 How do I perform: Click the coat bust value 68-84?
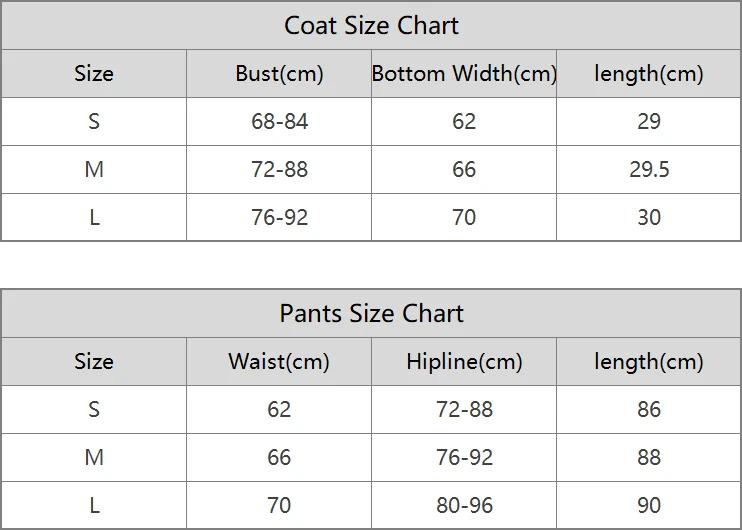(279, 122)
